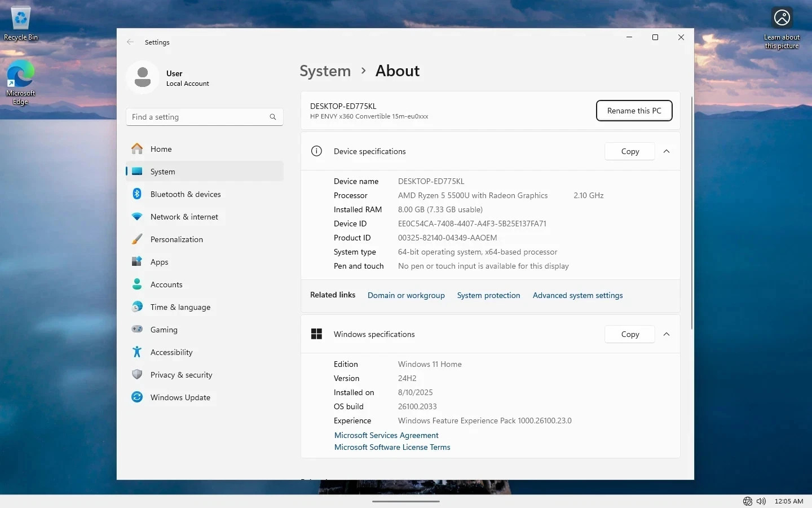Click the Privacy & security shield icon
Viewport: 812px width, 508px height.
tap(137, 374)
